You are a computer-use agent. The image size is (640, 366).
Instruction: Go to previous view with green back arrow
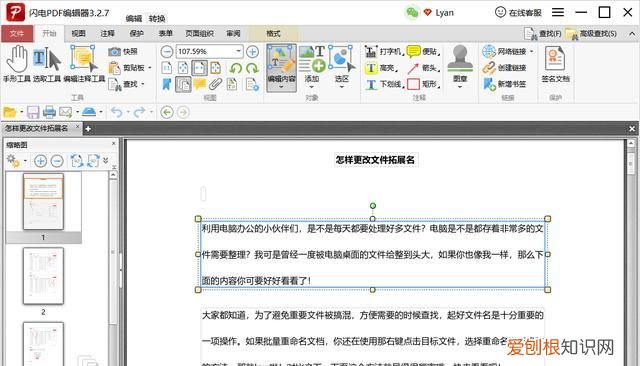pyautogui.click(x=167, y=112)
